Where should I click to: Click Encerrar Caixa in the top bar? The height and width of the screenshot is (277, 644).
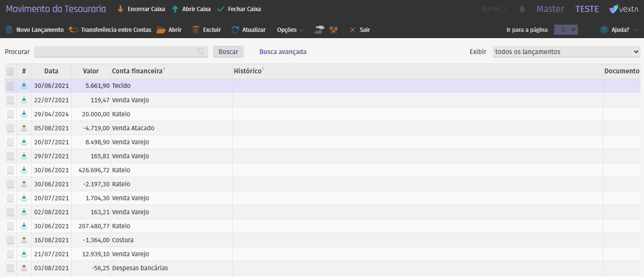[141, 9]
